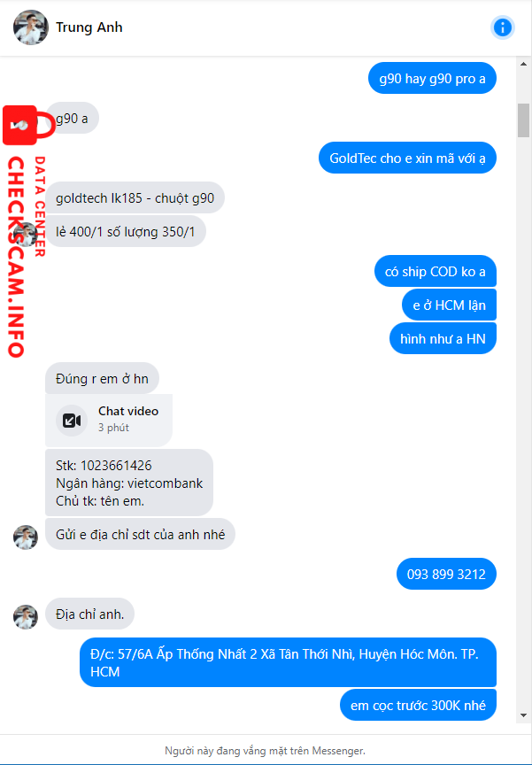Screen dimensions: 532x765
Task: Click the 'có ship COD ko a' message
Action: coord(436,271)
